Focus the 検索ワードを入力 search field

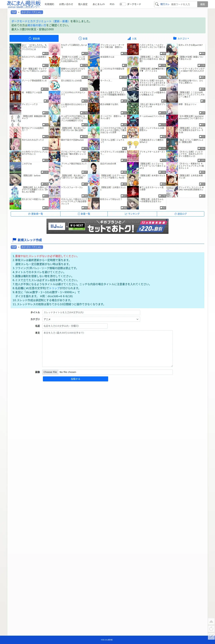(183, 4)
